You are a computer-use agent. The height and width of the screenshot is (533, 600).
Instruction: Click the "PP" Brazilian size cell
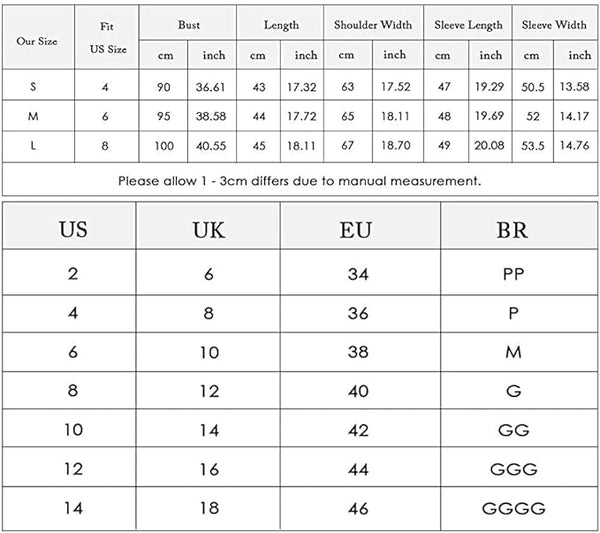pyautogui.click(x=513, y=274)
